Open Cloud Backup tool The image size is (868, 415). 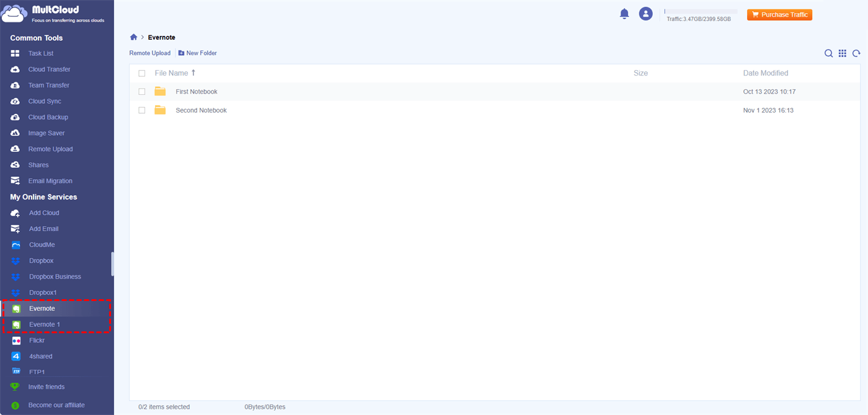(48, 117)
